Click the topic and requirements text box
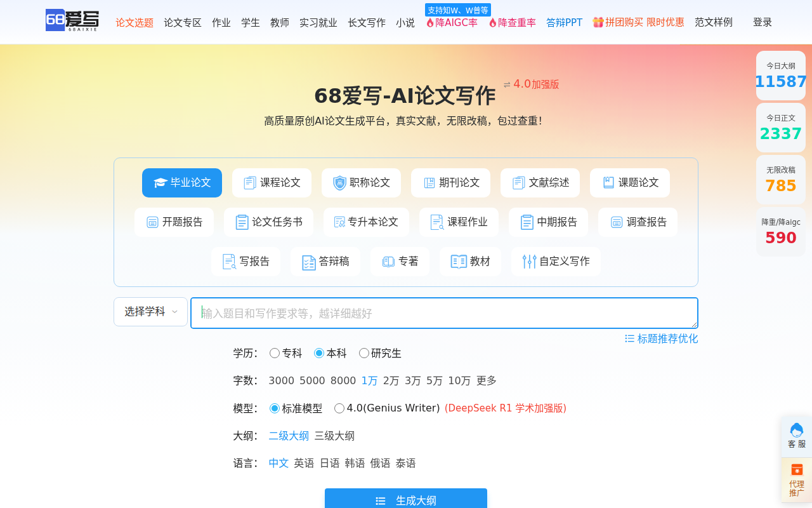The height and width of the screenshot is (508, 812). [444, 313]
